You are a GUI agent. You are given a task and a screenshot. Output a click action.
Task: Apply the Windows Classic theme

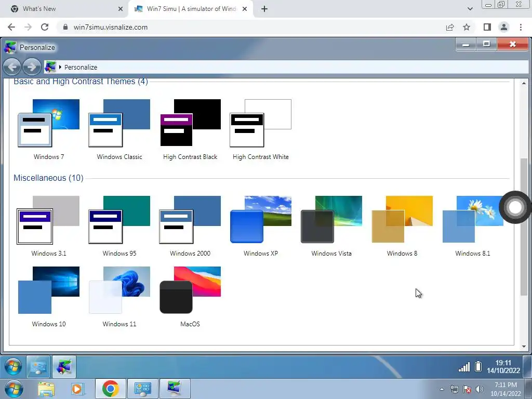point(119,130)
